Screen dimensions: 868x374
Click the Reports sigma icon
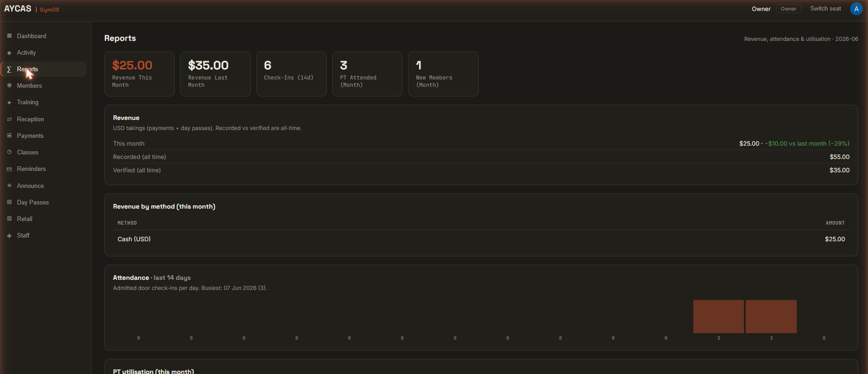pyautogui.click(x=9, y=69)
